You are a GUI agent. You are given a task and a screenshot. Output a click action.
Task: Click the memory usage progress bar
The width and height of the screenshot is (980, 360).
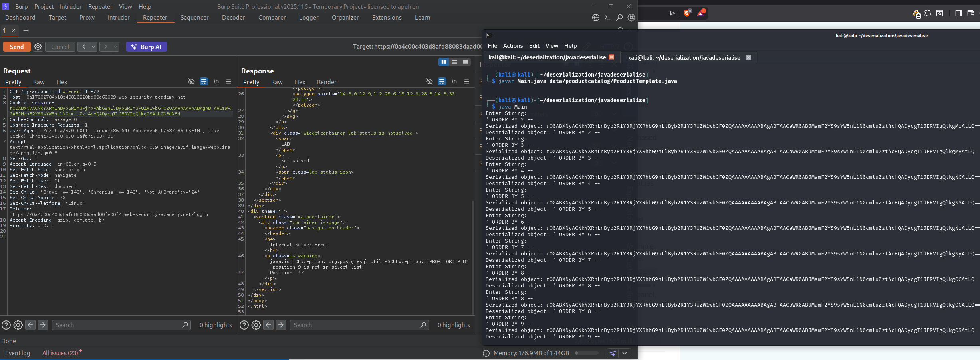point(587,353)
